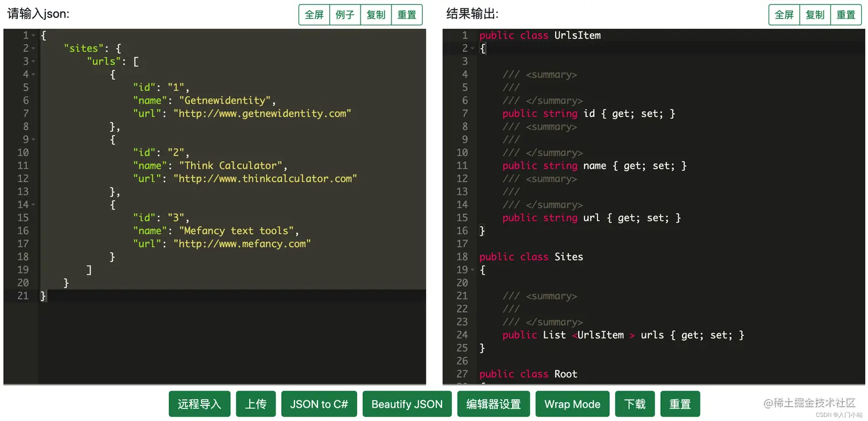Collapse the root object fold arrow at input line 1

click(34, 36)
